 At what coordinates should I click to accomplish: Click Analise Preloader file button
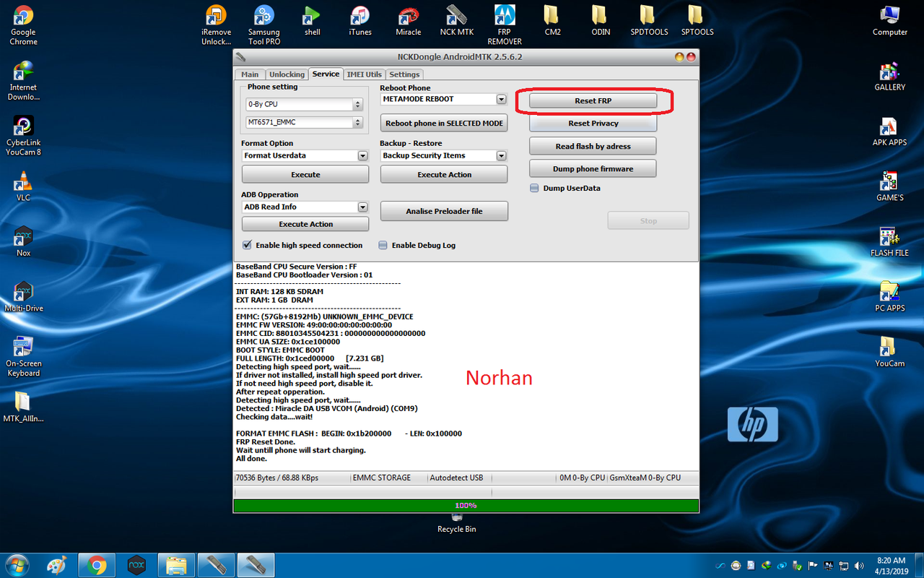(x=444, y=211)
